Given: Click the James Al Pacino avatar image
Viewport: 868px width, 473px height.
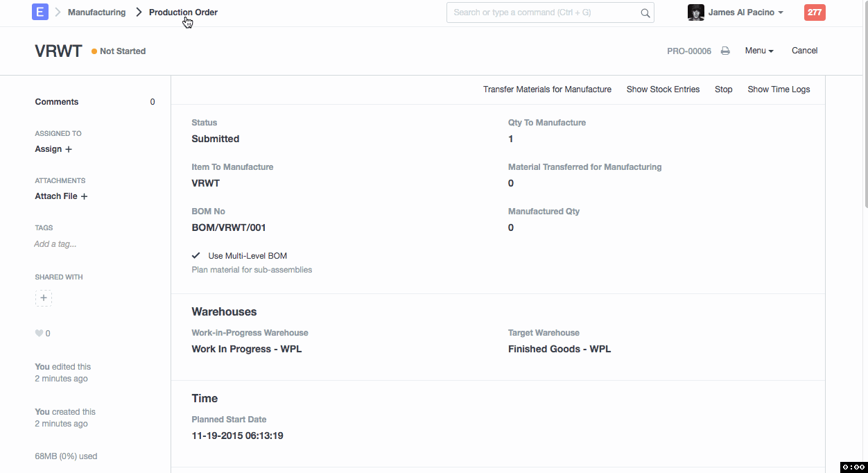Looking at the screenshot, I should [695, 12].
